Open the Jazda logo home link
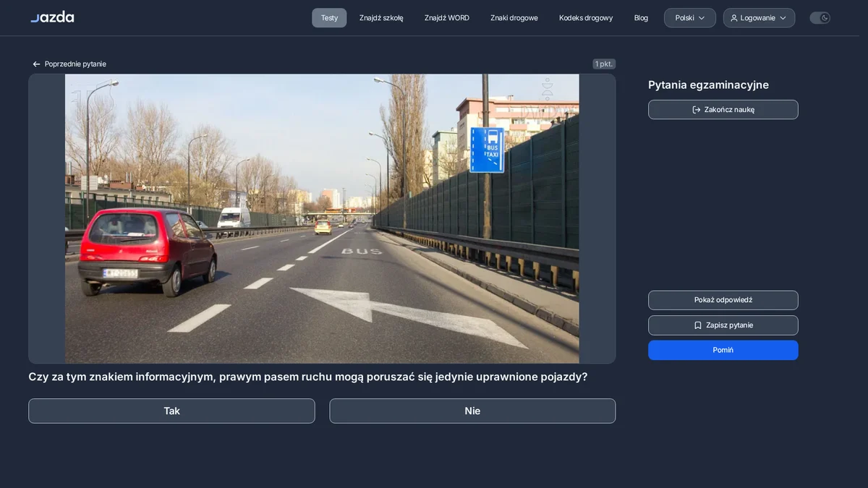This screenshot has width=868, height=488. [x=52, y=17]
